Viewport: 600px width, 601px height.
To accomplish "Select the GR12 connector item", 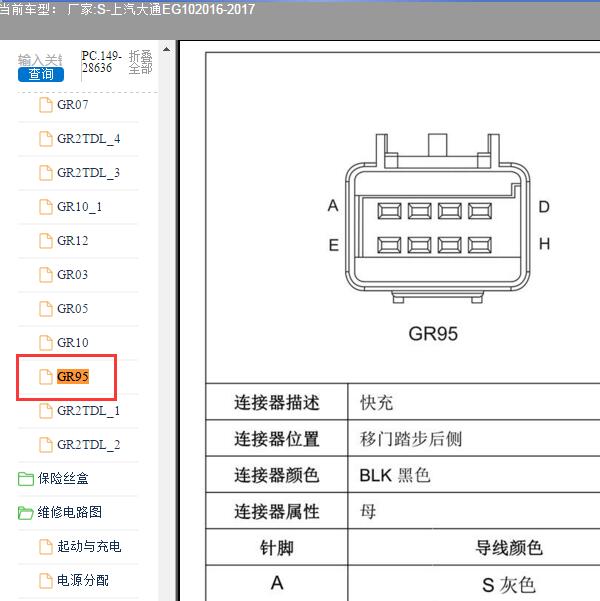I will point(73,240).
